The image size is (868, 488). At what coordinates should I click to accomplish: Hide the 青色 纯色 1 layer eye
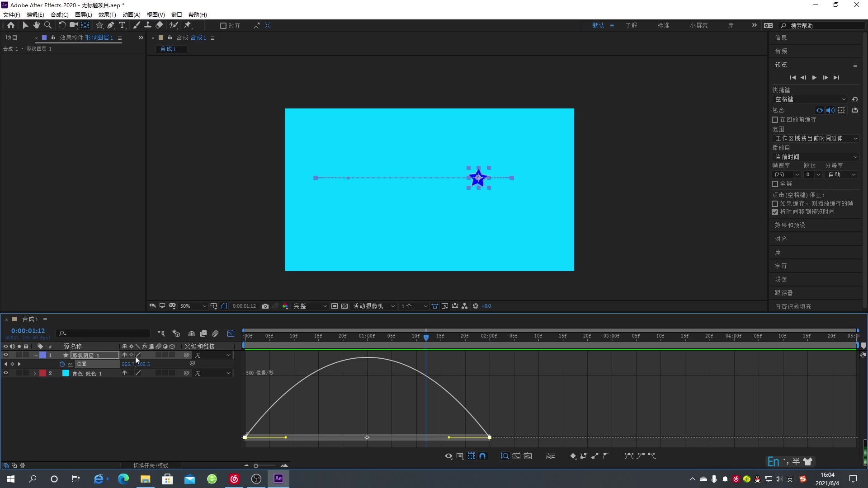coord(6,373)
